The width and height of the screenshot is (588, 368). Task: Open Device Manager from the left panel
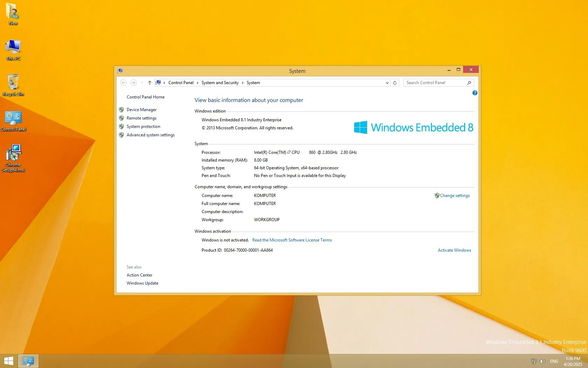141,109
